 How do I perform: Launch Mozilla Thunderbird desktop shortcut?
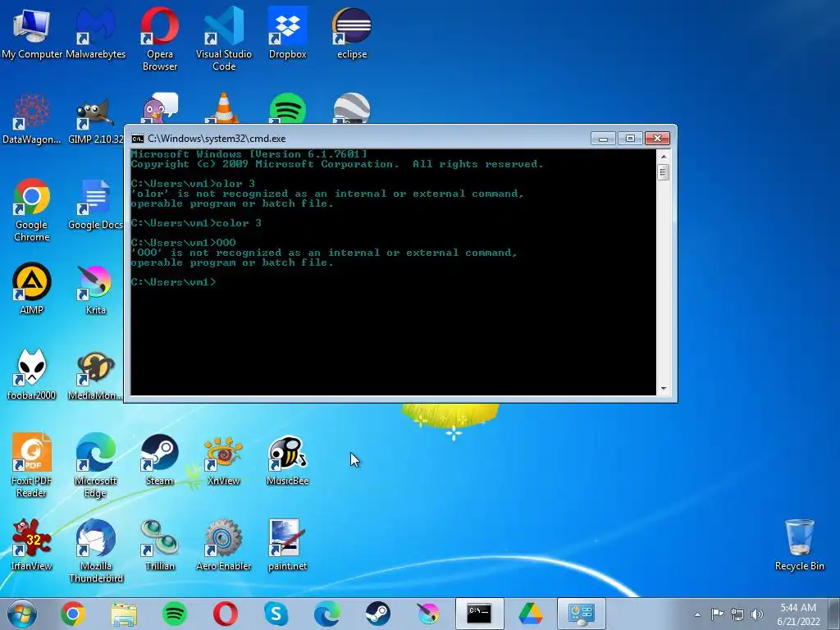95,551
